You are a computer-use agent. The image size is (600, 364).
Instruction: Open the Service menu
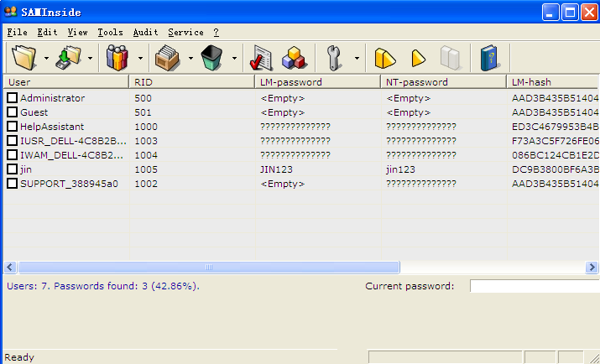185,33
